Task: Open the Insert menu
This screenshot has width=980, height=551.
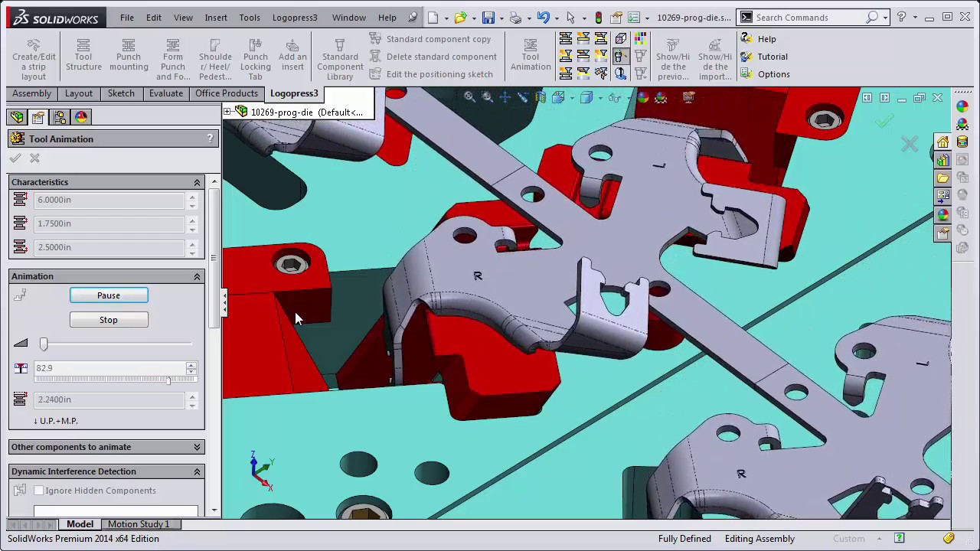Action: (216, 18)
